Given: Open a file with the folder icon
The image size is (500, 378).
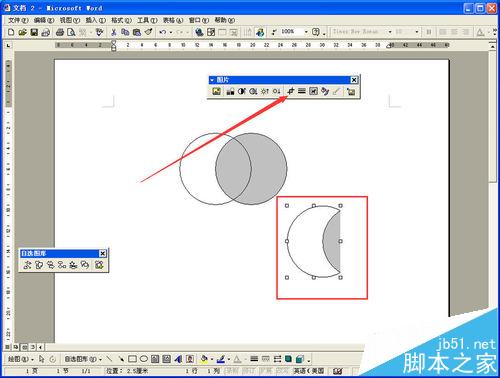Looking at the screenshot, I should pyautogui.click(x=22, y=32).
